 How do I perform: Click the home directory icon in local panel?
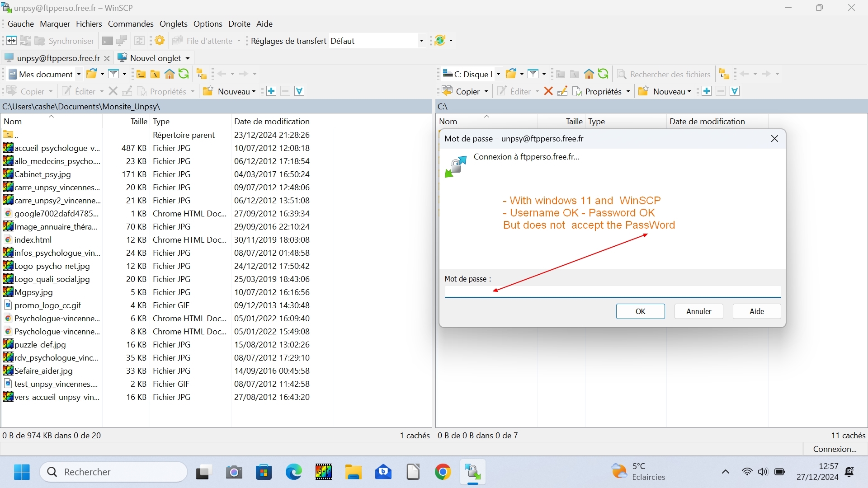coord(170,74)
